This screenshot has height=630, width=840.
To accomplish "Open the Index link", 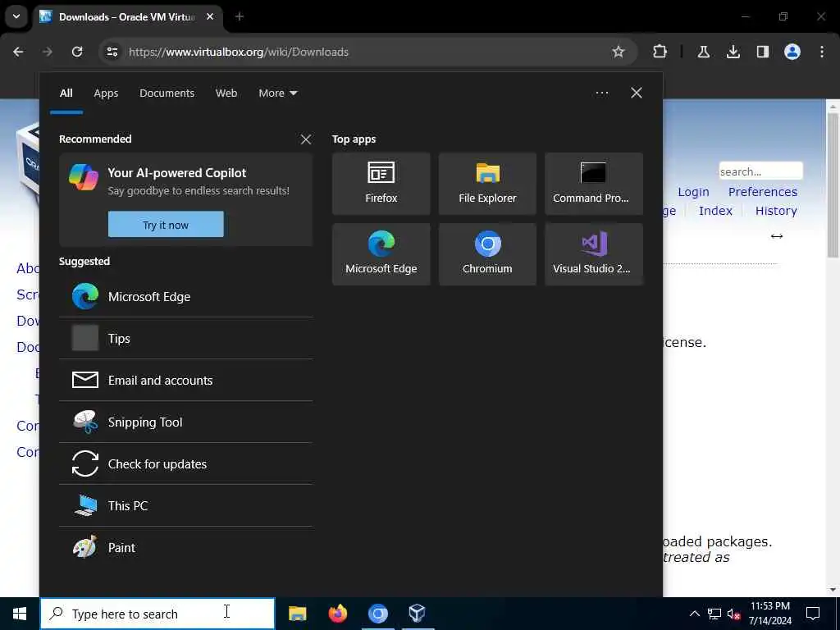I will click(715, 211).
